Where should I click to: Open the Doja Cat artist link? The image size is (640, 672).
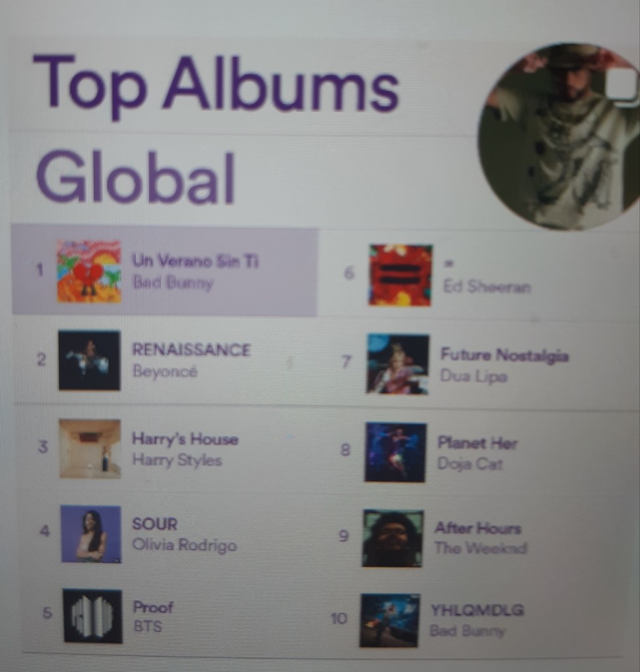point(470,464)
